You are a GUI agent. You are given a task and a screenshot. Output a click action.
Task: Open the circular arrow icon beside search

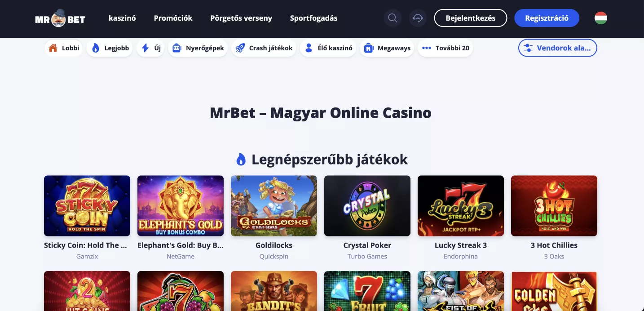pos(418,18)
